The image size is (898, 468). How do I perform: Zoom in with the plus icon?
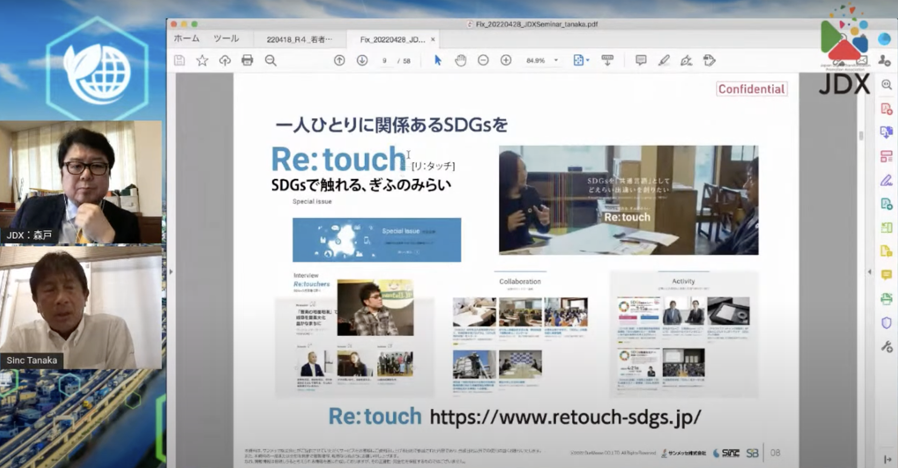coord(506,60)
